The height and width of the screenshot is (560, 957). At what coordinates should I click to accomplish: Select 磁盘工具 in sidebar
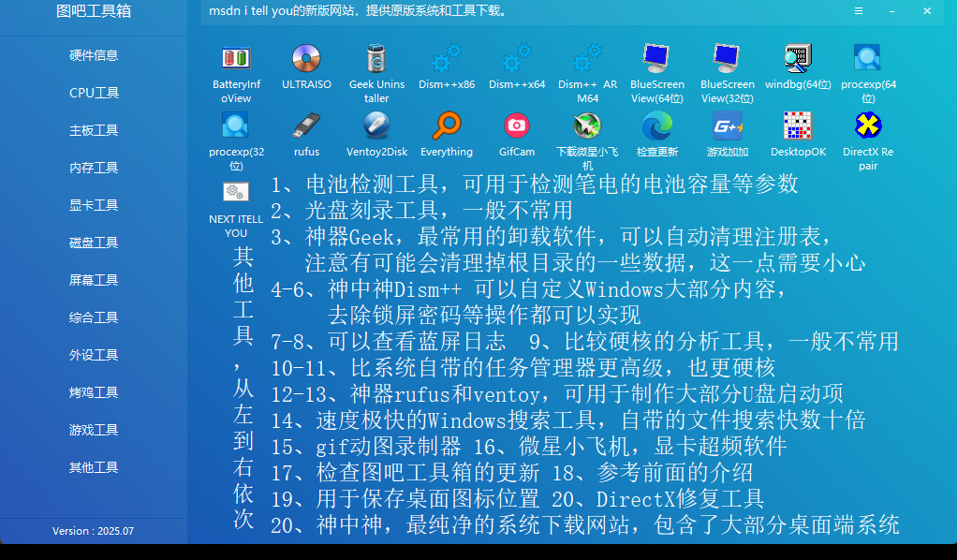pos(94,243)
